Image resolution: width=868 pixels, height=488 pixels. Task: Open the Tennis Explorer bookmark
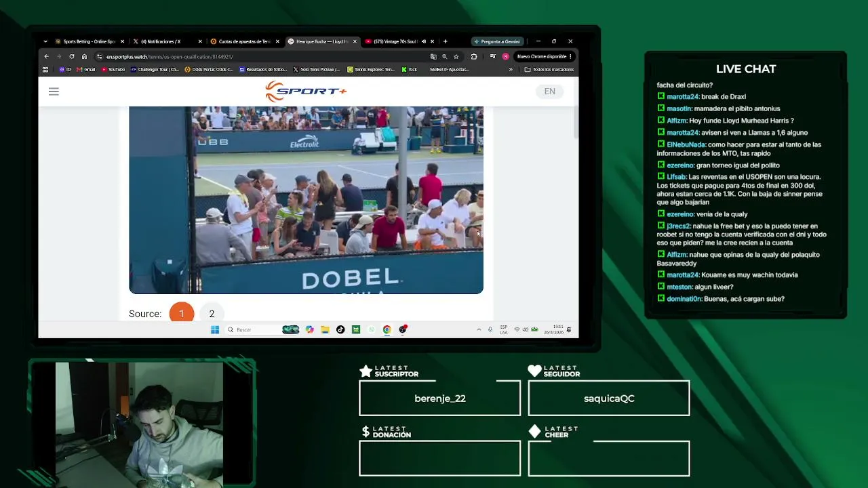[371, 69]
